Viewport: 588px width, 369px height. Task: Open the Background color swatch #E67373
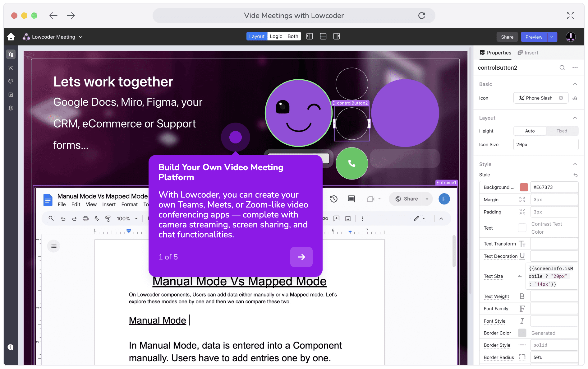pos(524,187)
